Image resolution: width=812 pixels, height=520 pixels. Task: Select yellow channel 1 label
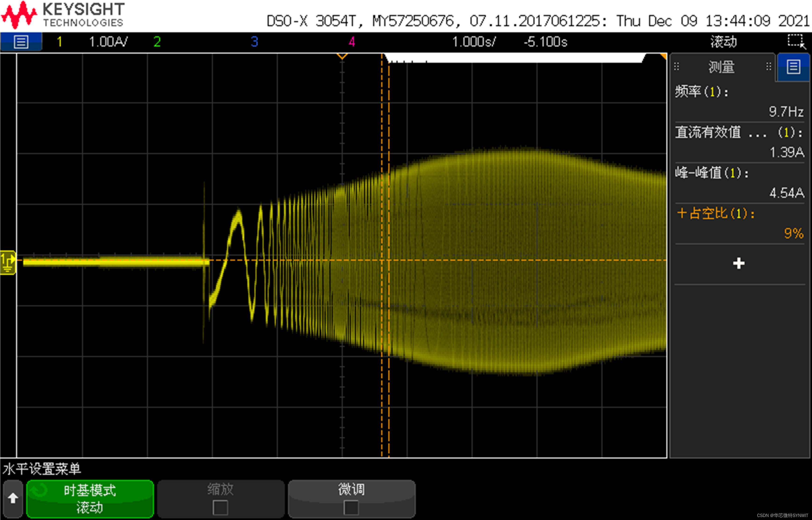pyautogui.click(x=59, y=42)
